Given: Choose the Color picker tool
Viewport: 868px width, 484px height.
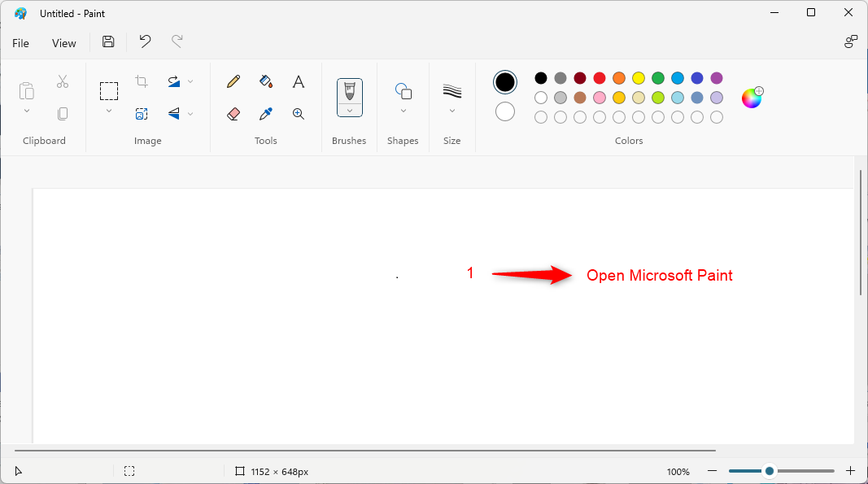Looking at the screenshot, I should click(266, 114).
